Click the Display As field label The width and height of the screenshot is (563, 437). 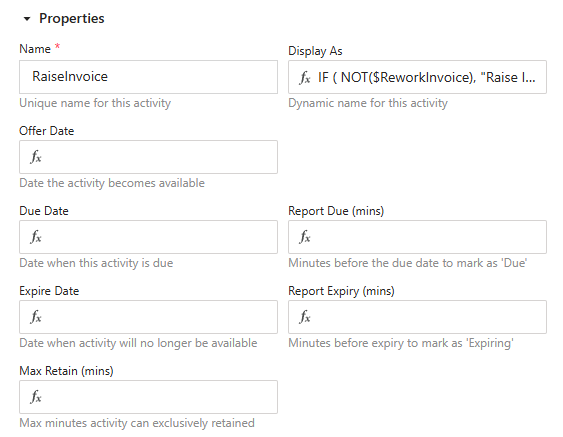[315, 51]
